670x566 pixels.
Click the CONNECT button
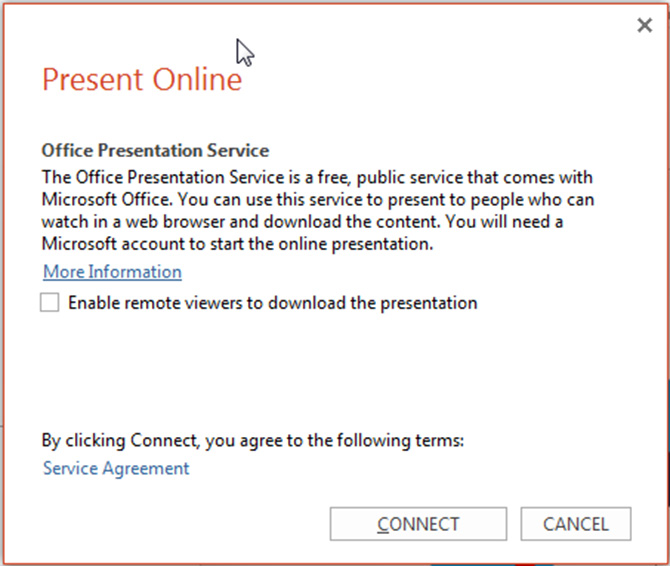point(418,524)
